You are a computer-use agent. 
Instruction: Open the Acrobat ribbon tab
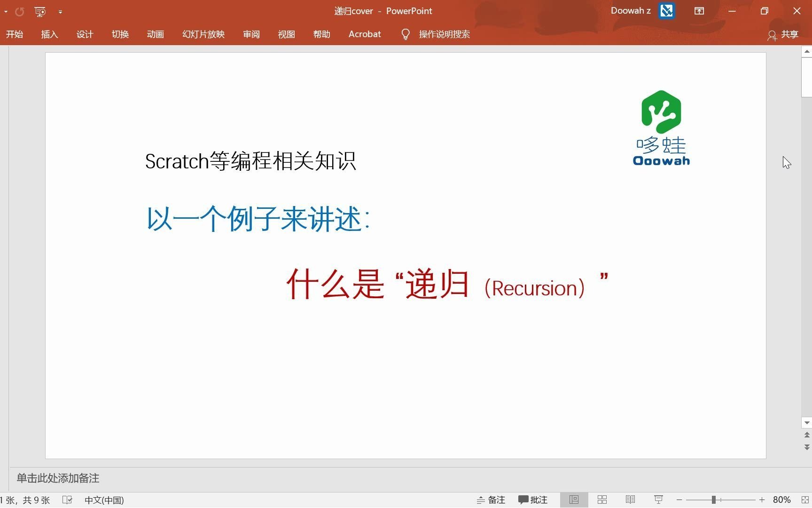[x=365, y=34]
